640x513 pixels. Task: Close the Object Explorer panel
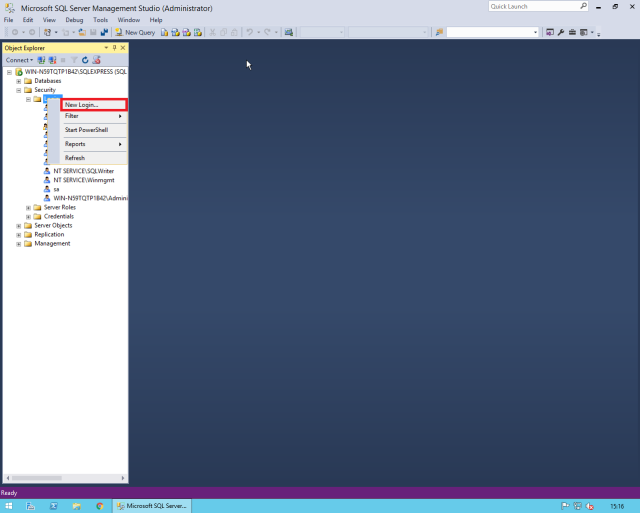coord(123,48)
